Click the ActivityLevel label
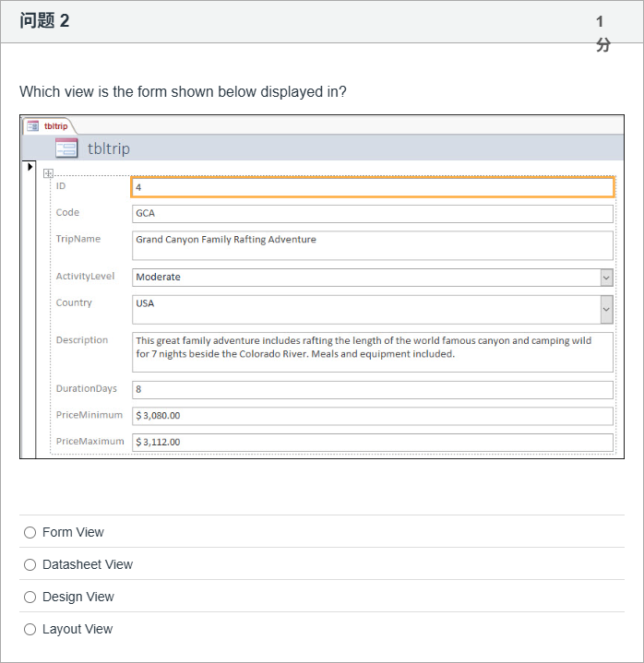 tap(85, 276)
